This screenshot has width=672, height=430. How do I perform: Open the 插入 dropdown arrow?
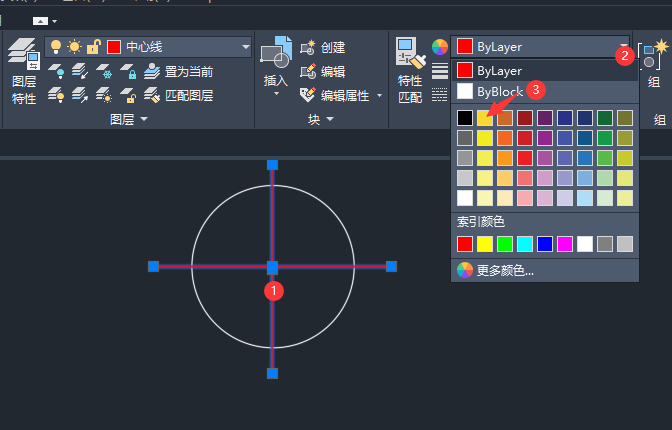(x=276, y=94)
